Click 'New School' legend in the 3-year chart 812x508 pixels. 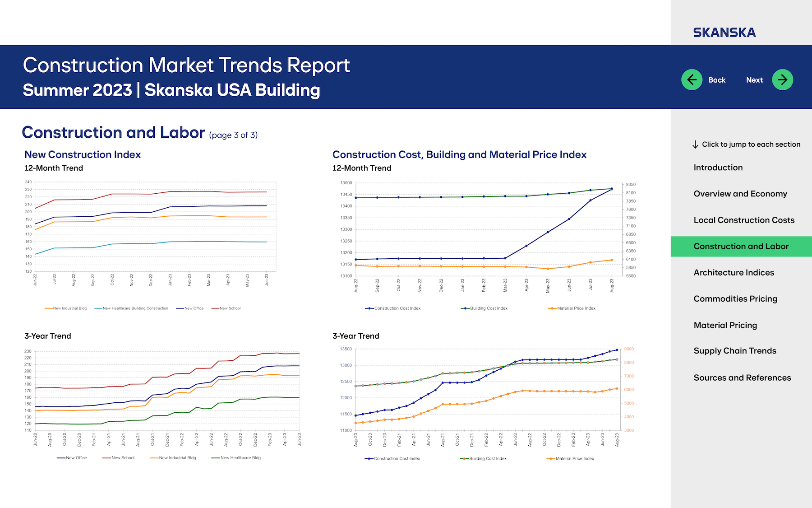118,458
